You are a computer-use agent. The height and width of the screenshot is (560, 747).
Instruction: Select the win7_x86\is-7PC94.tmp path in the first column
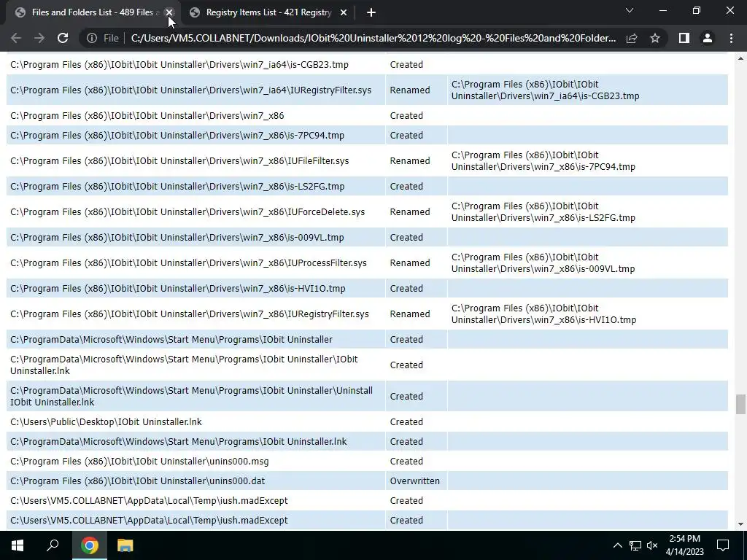pos(177,135)
